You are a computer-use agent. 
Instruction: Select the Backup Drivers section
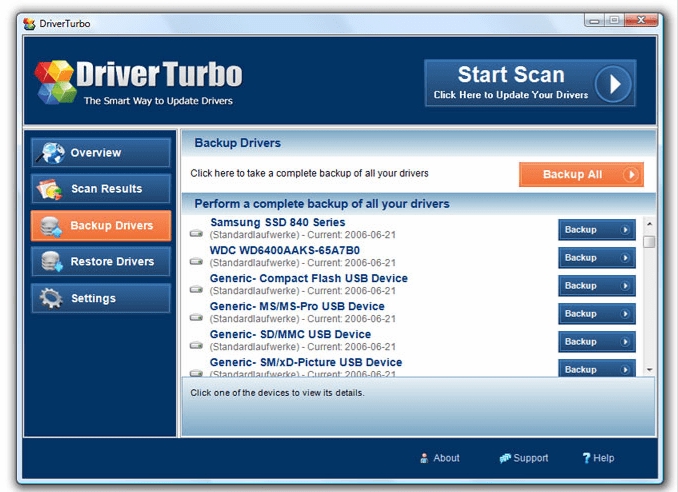pyautogui.click(x=101, y=226)
